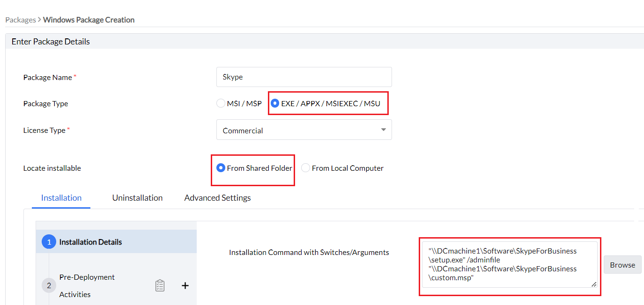The height and width of the screenshot is (305, 644).
Task: Select the Installation Details step
Action: 90,242
